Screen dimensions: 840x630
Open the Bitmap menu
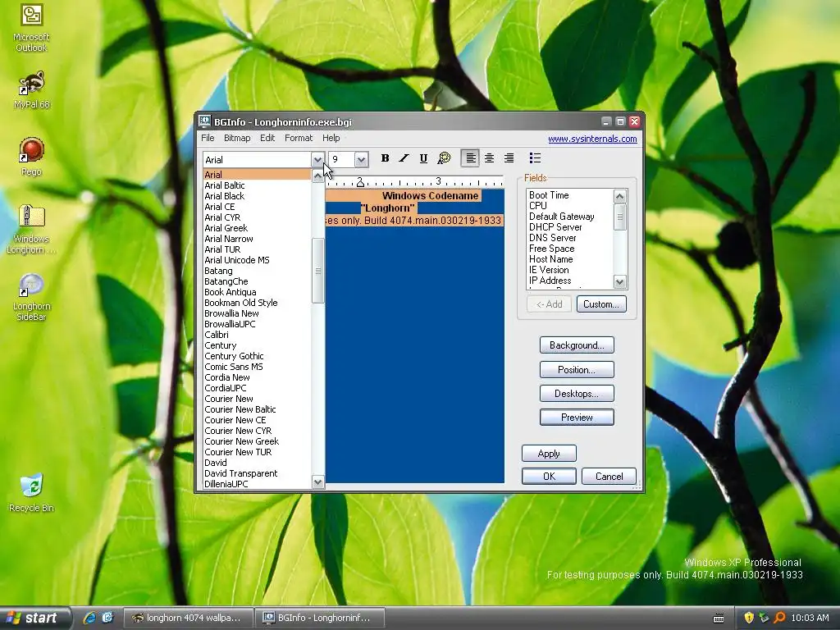[237, 138]
